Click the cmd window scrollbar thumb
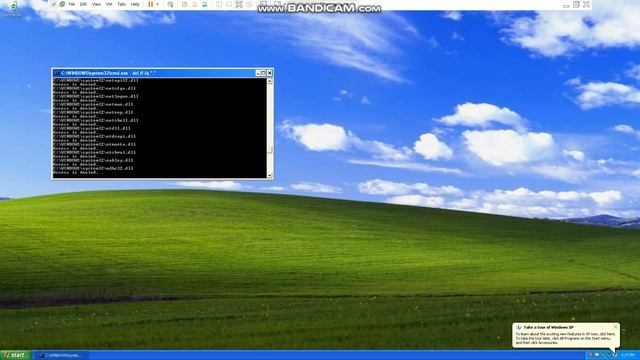 269,149
